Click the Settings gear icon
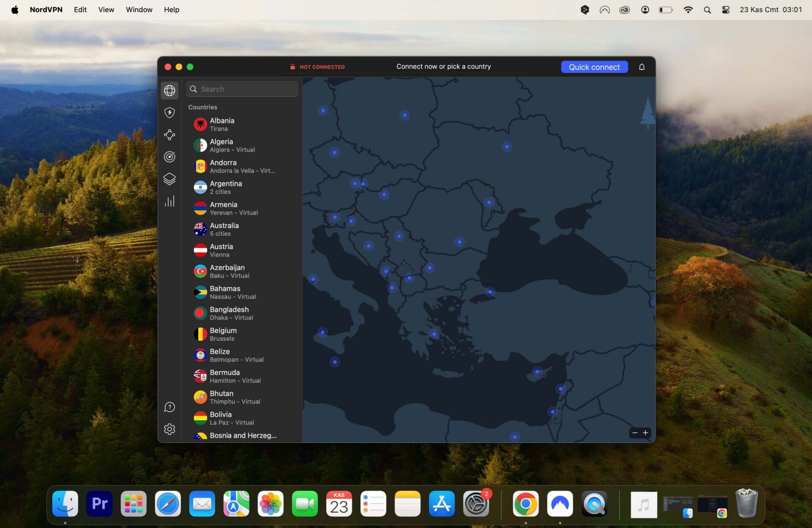812x528 pixels. click(x=170, y=429)
